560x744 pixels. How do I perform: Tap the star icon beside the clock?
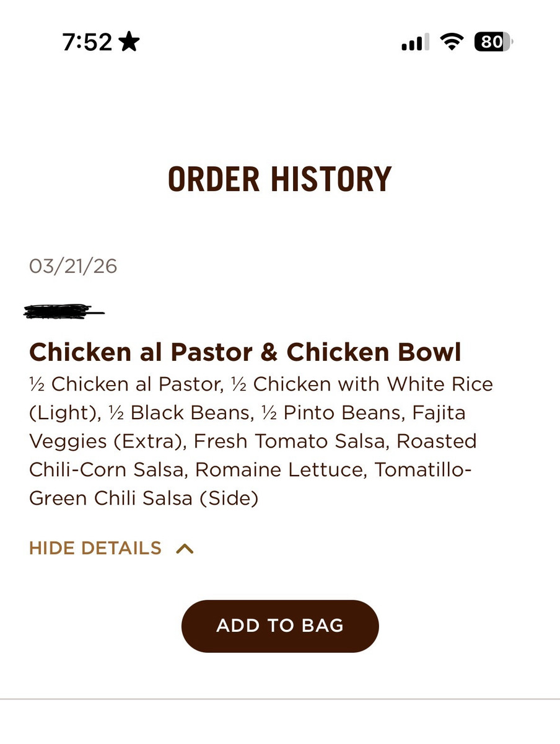pyautogui.click(x=129, y=42)
